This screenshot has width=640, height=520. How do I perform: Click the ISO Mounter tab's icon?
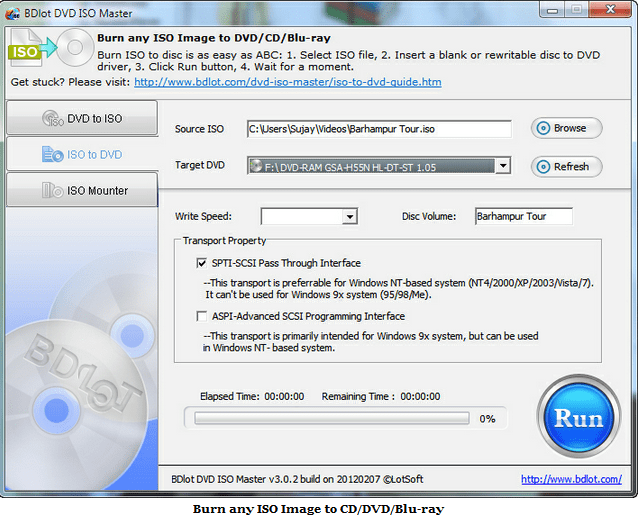point(52,190)
